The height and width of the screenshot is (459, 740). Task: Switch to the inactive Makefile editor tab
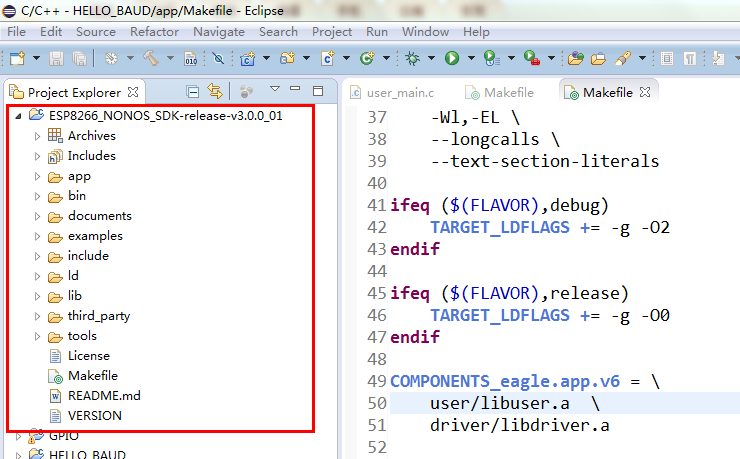point(499,92)
